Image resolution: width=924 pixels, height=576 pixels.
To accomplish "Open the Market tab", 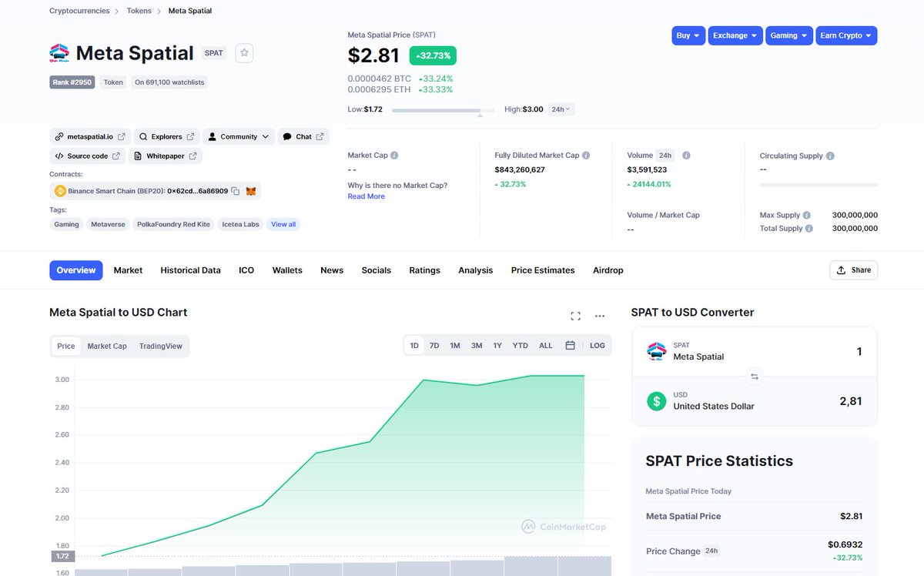I will point(128,270).
